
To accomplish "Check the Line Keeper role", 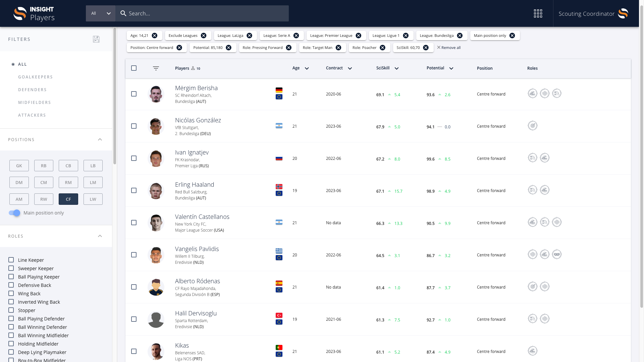I will tap(11, 260).
